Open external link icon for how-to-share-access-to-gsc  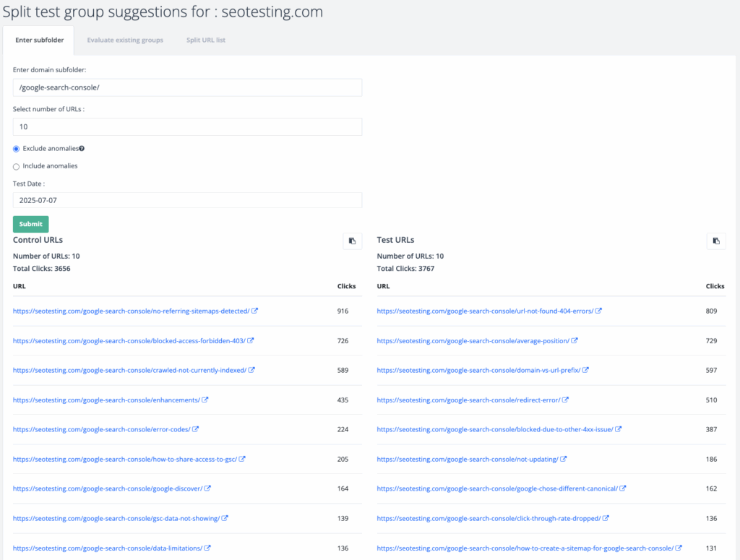pos(242,459)
